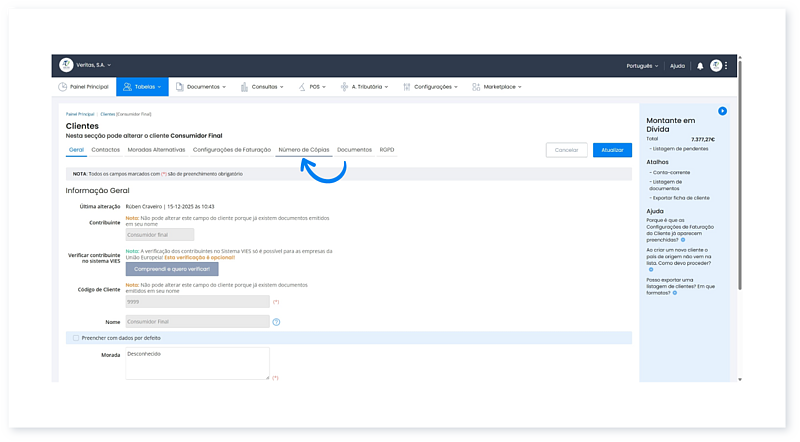
Task: Open the Moradas Alternativas tab
Action: (156, 149)
